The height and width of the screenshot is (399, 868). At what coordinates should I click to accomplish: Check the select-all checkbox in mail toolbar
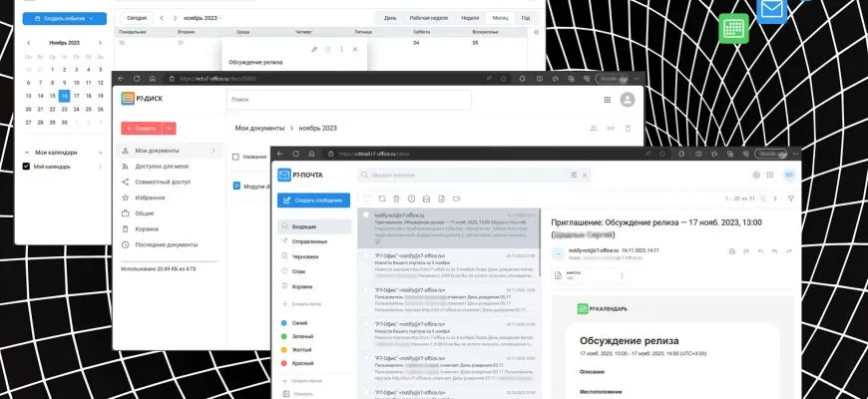click(366, 199)
